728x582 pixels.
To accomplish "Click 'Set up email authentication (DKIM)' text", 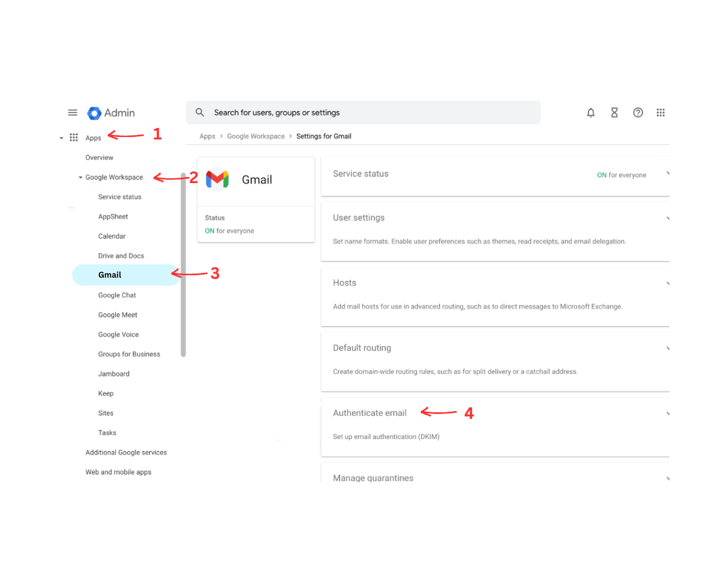I will (386, 436).
